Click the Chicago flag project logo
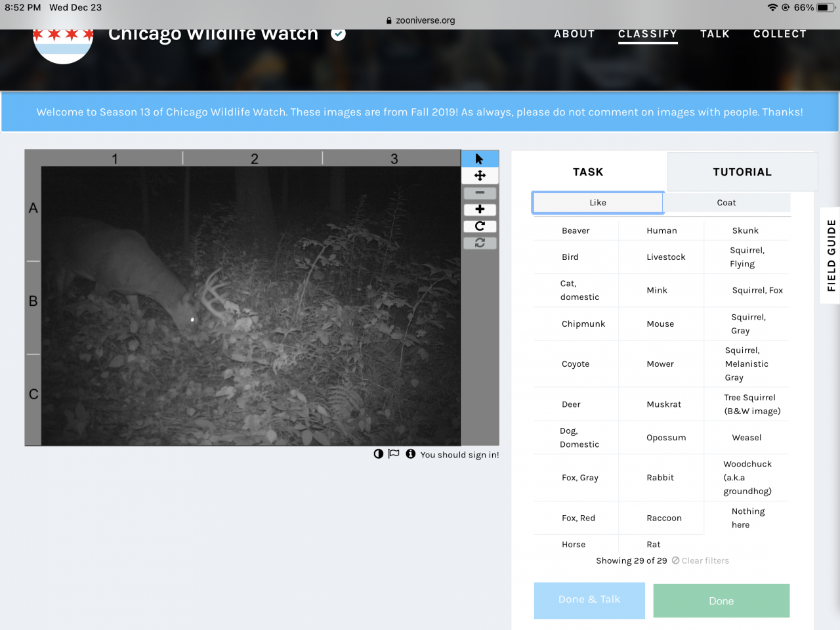 click(63, 46)
